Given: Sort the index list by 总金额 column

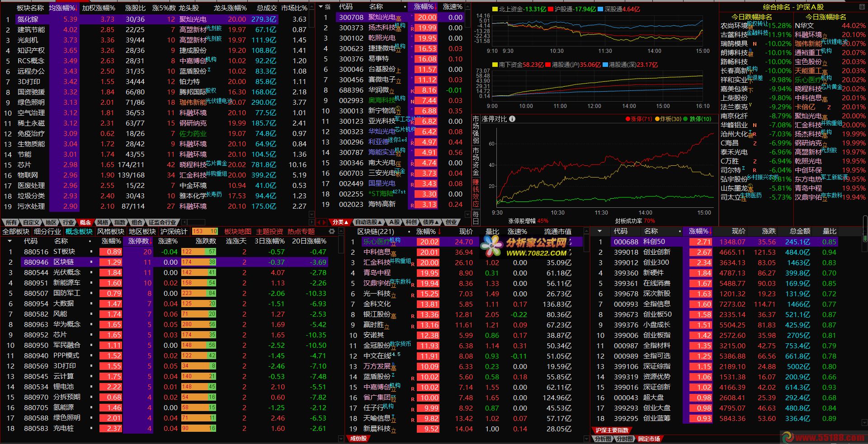Looking at the screenshot, I should 800,231.
